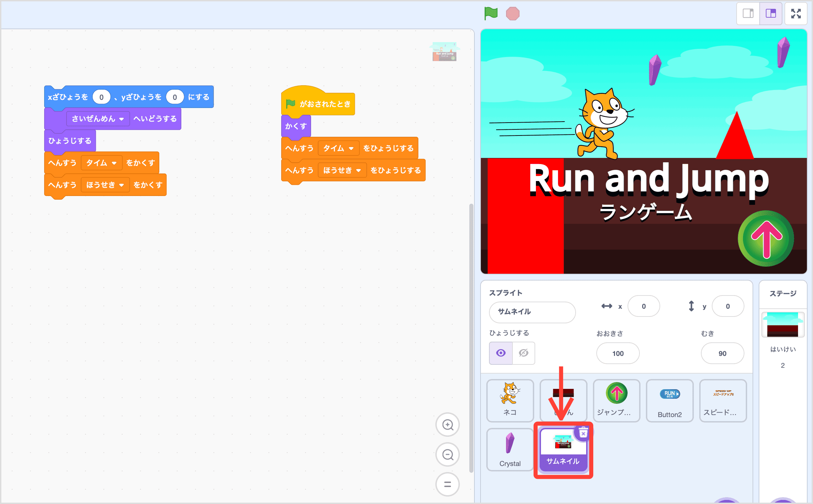
Task: Click the red stop button
Action: coord(512,14)
